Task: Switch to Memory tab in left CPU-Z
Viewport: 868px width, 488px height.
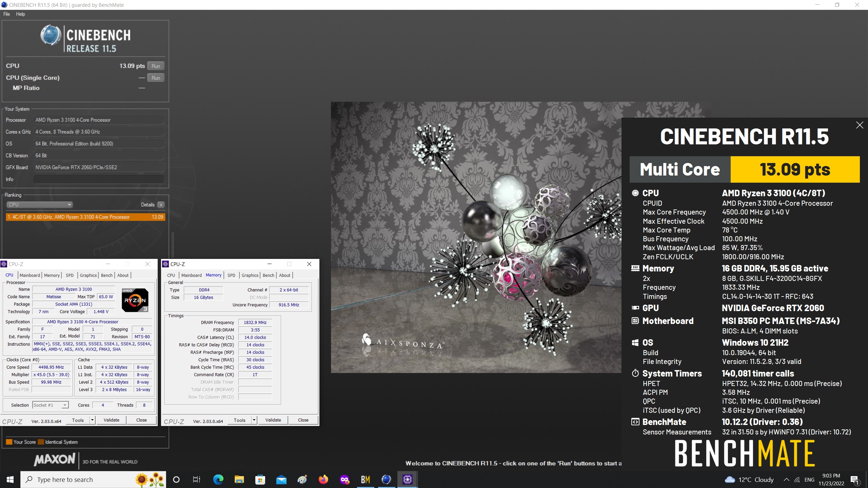Action: [52, 275]
